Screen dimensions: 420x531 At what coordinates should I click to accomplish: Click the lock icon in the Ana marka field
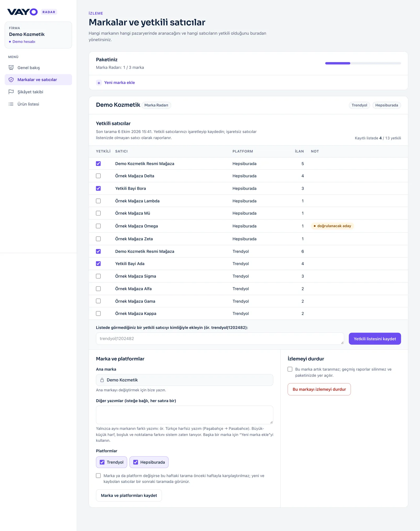click(x=102, y=380)
